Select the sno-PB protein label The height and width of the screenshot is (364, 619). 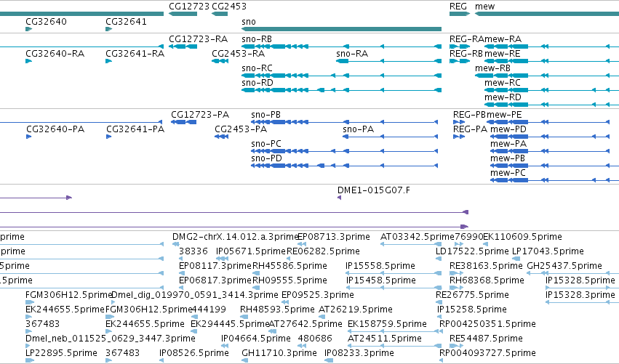(x=265, y=115)
